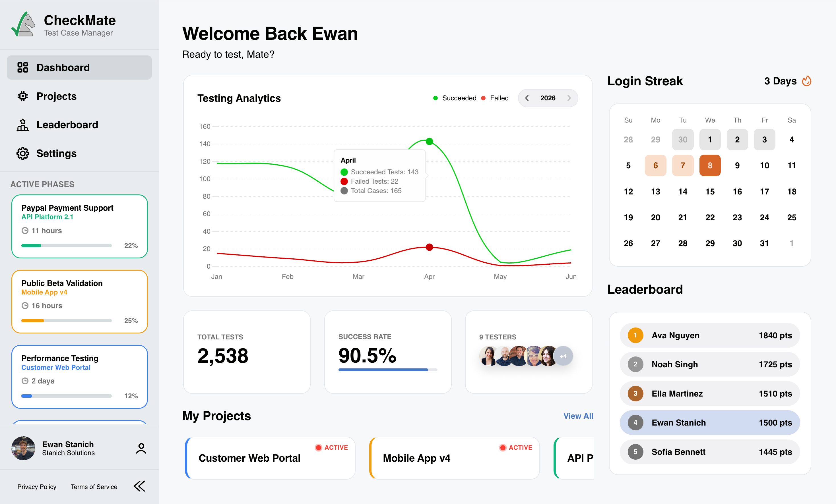The height and width of the screenshot is (504, 836).
Task: Click Public Beta 25% progress bar
Action: (x=67, y=321)
